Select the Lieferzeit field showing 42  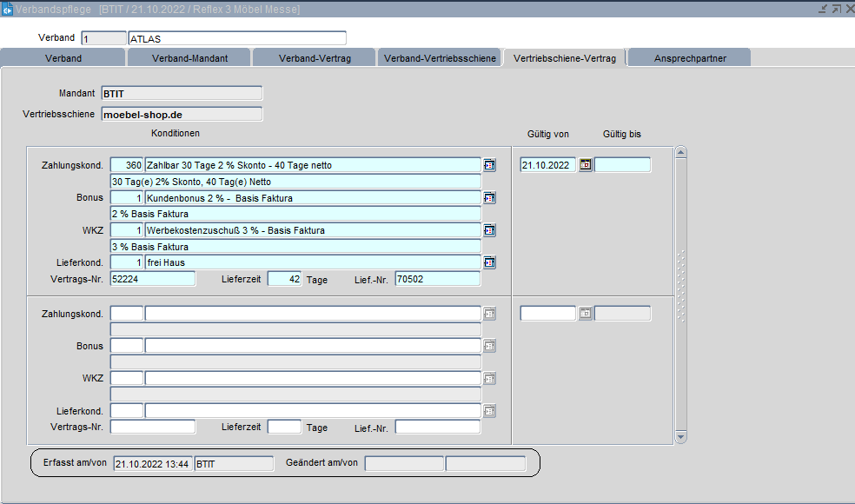coord(284,279)
